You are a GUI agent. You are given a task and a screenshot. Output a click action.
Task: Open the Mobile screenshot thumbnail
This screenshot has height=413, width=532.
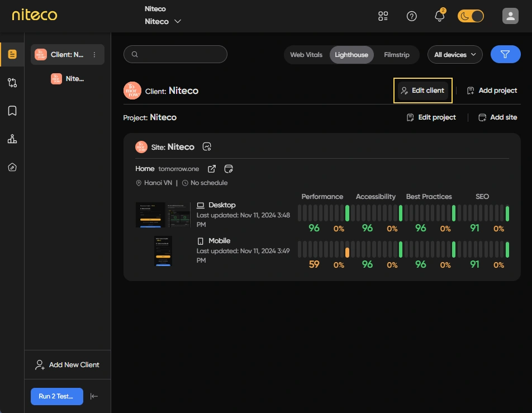click(x=163, y=251)
